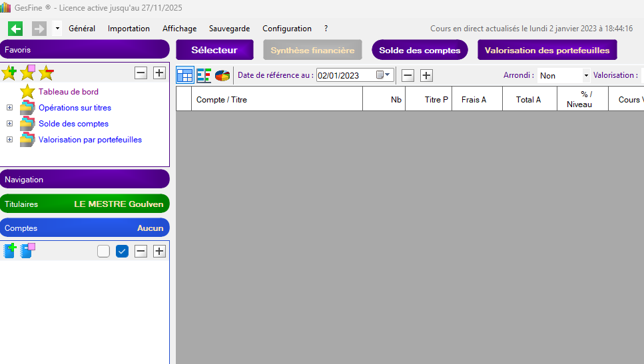Click the edit favorite star icon
The image size is (644, 364).
[x=27, y=73]
